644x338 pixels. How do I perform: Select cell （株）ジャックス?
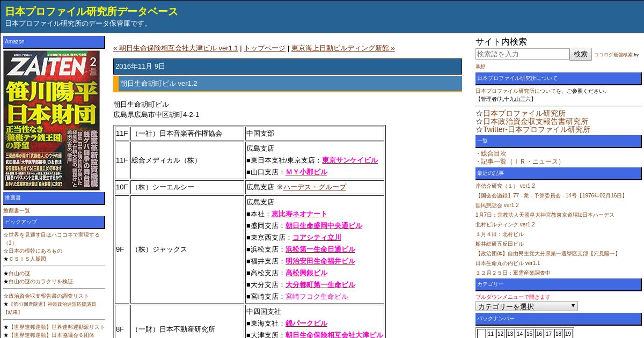click(x=187, y=249)
